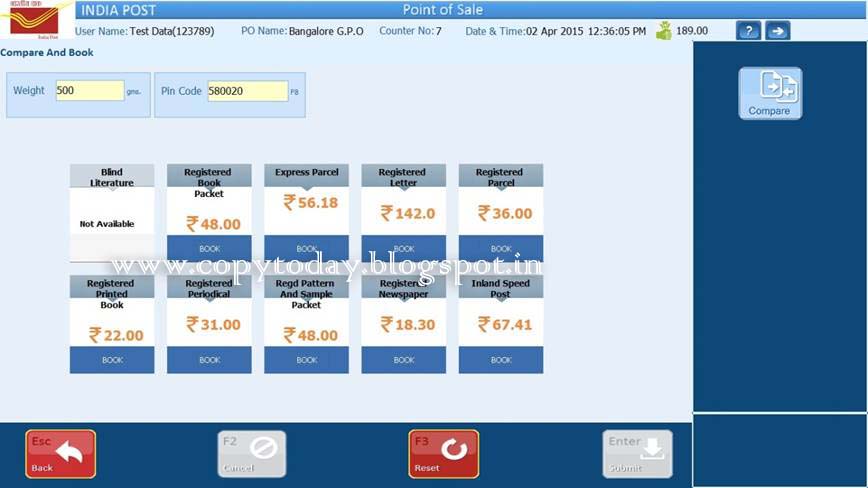Select the Blind Literature card header
Viewport: 868px width, 488px height.
click(x=112, y=177)
